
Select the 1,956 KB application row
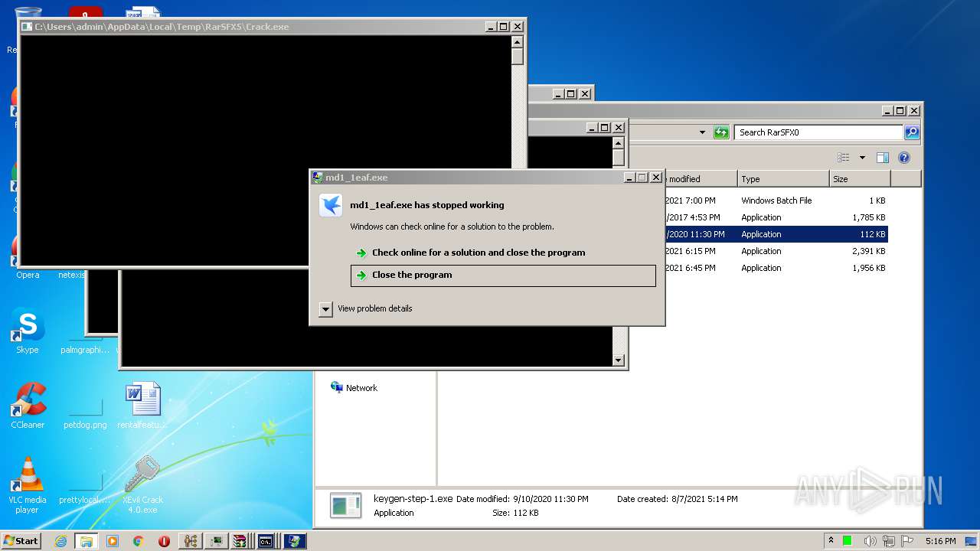pyautogui.click(x=776, y=268)
